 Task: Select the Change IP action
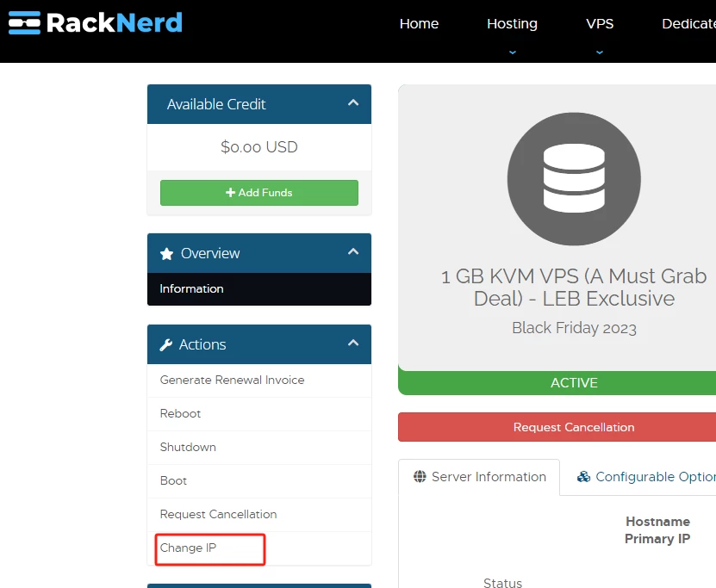258,548
